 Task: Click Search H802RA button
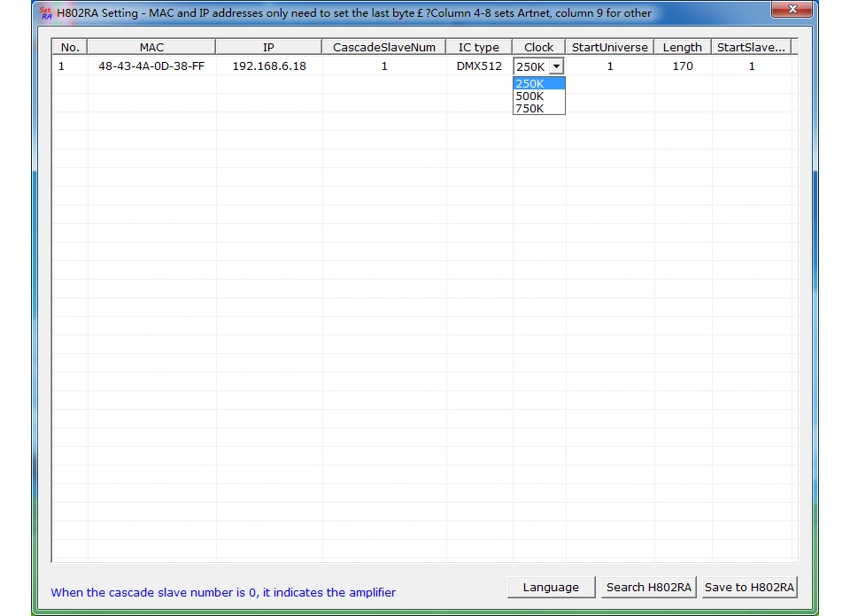point(648,588)
